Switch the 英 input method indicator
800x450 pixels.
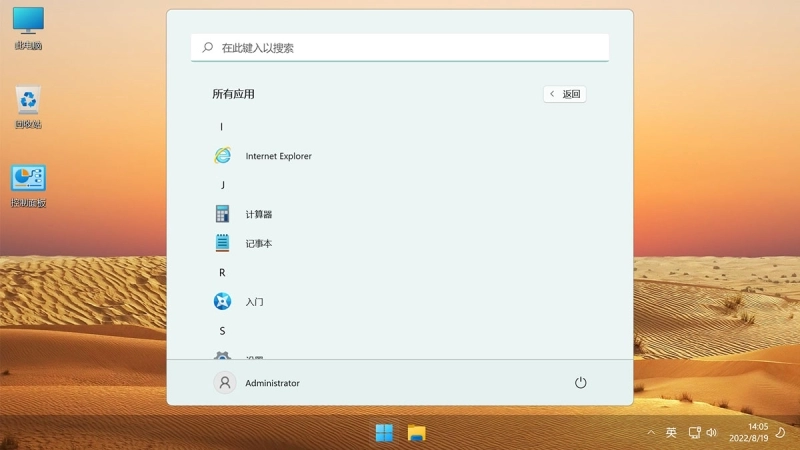point(671,433)
